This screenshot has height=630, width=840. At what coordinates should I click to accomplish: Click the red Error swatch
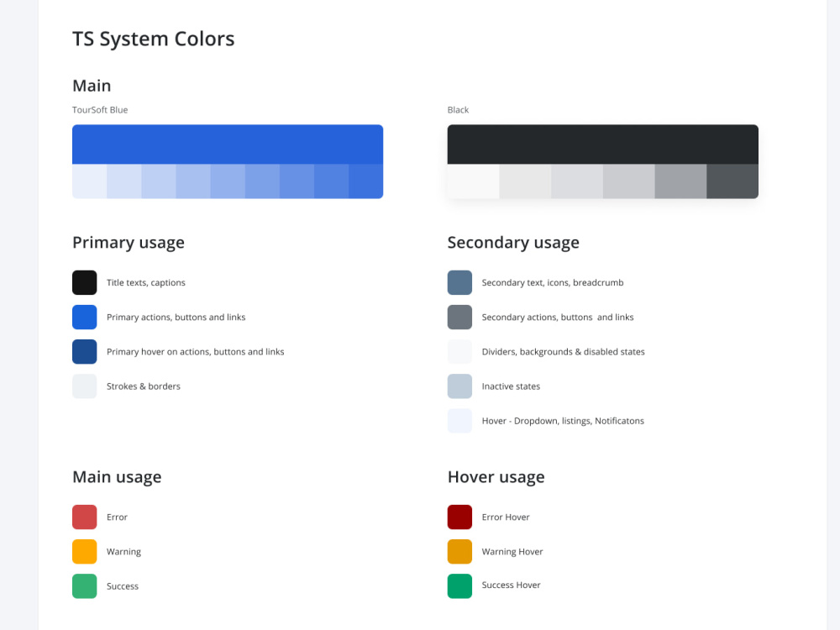click(85, 517)
